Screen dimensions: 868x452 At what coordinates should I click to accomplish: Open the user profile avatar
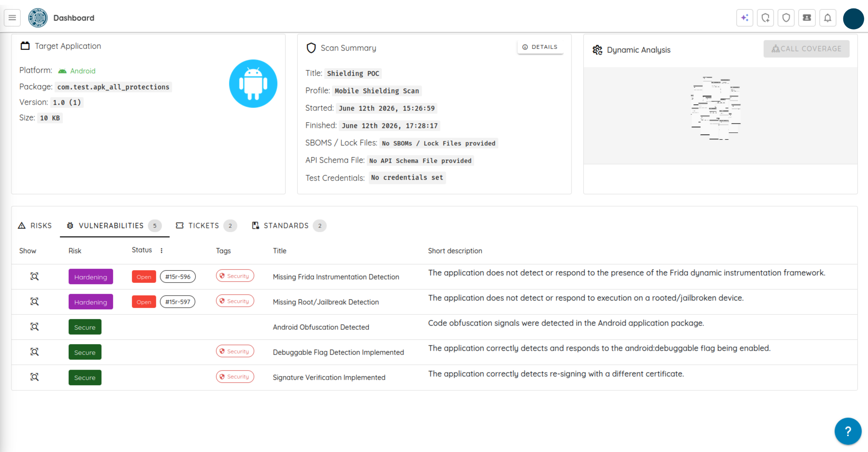pyautogui.click(x=853, y=19)
